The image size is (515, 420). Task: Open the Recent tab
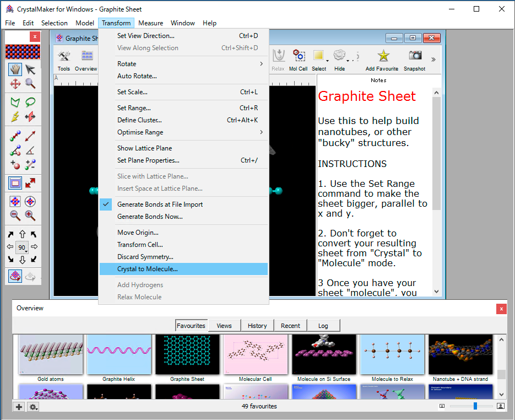point(290,326)
